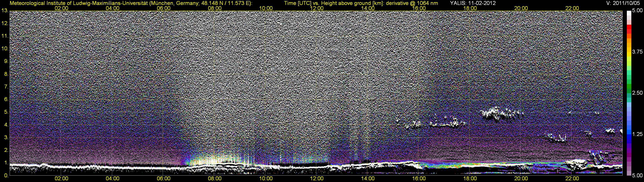Click 22:00 on the bottom time axis
Image resolution: width=644 pixels, height=182 pixels.
coord(572,179)
